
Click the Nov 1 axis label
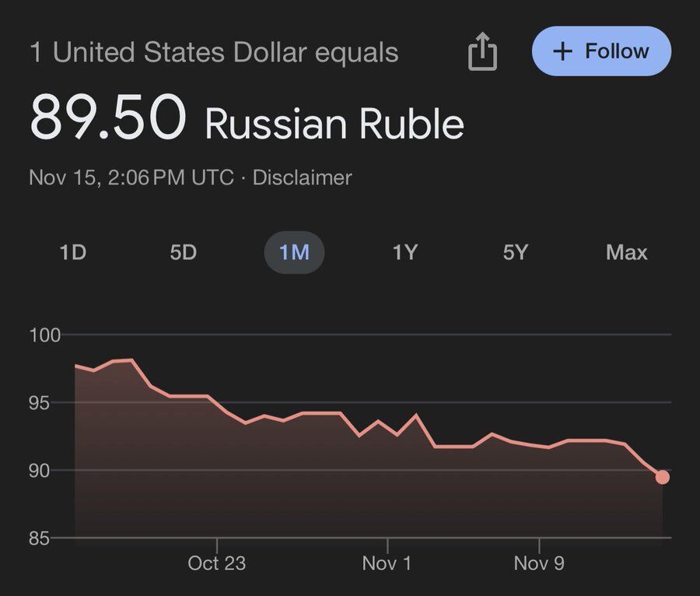coord(387,563)
